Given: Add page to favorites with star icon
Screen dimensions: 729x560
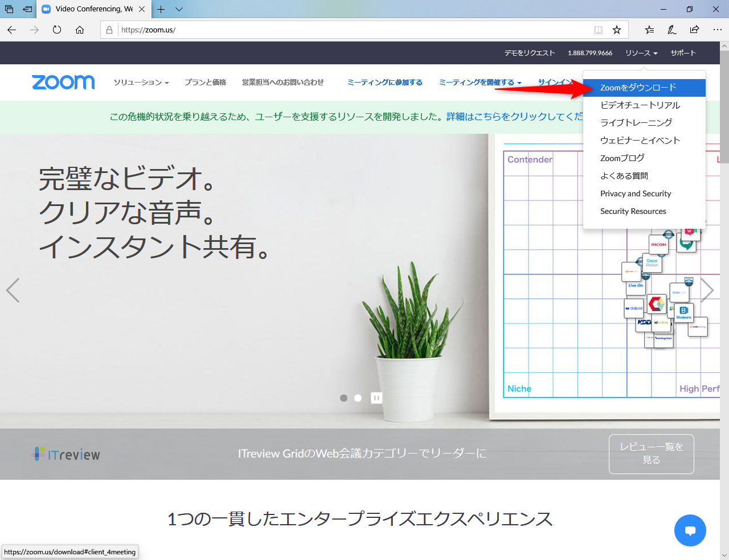Looking at the screenshot, I should [x=617, y=30].
